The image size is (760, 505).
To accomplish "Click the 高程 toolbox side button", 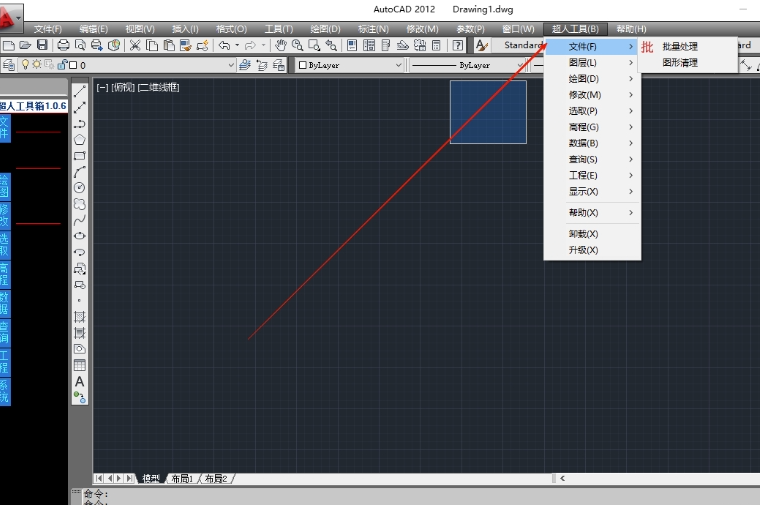I will pos(5,275).
